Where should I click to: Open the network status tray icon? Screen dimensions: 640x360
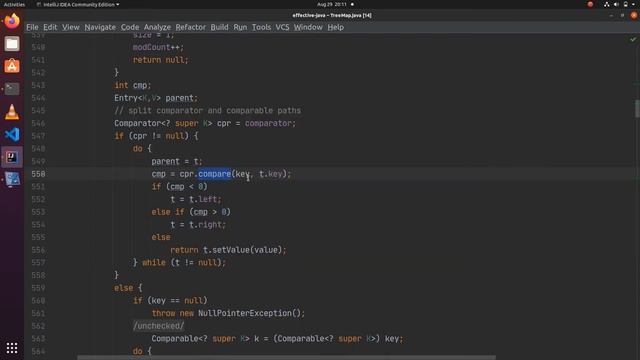(x=607, y=4)
